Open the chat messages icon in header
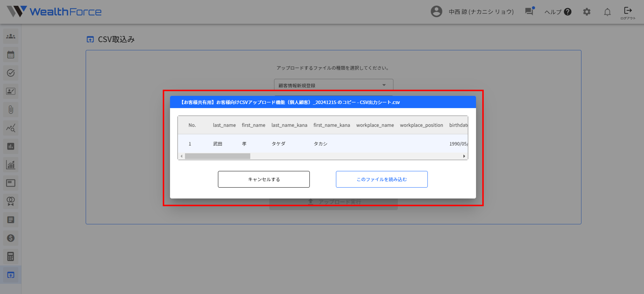Screen dimensions: 644x294 (529, 12)
